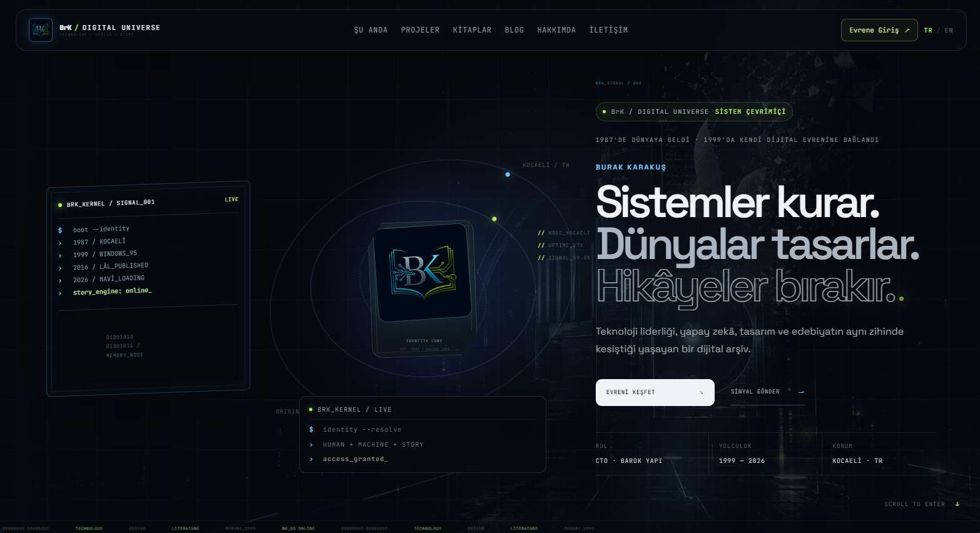The height and width of the screenshot is (533, 980).
Task: Go to the PROJELER page
Action: (420, 30)
